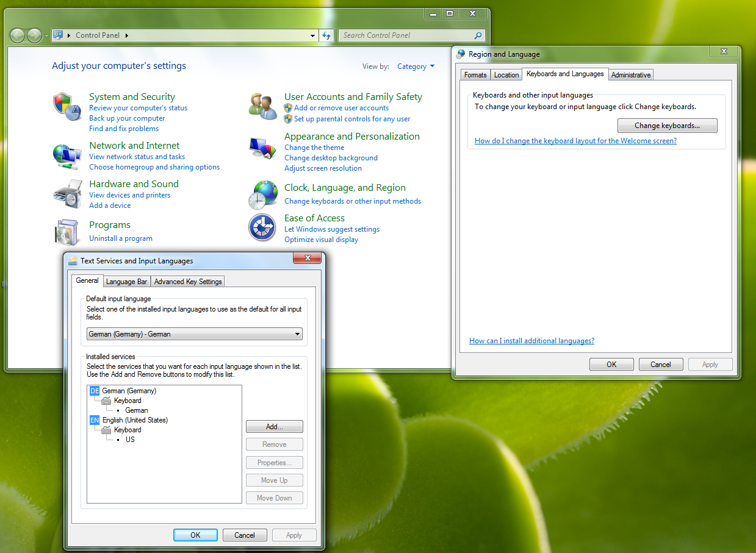Click the Control Panel icon in address bar

coord(59,35)
